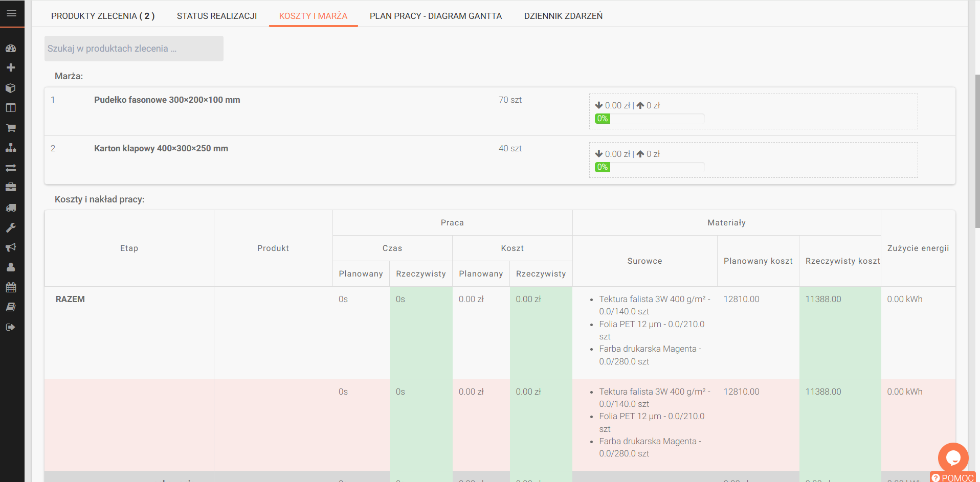Open the box products icon in sidebar
Image resolution: width=980 pixels, height=482 pixels.
click(x=11, y=88)
